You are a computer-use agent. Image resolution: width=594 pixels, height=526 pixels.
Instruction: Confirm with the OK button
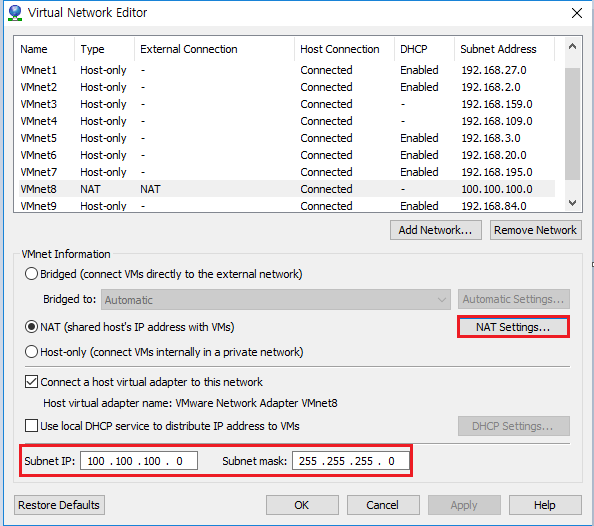coord(302,505)
